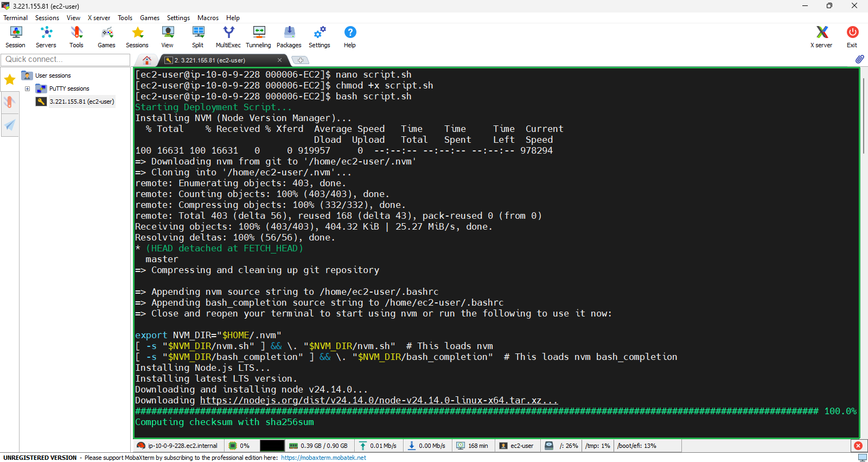This screenshot has height=462, width=868.
Task: Show the Sessions star sidebar tab
Action: point(10,80)
